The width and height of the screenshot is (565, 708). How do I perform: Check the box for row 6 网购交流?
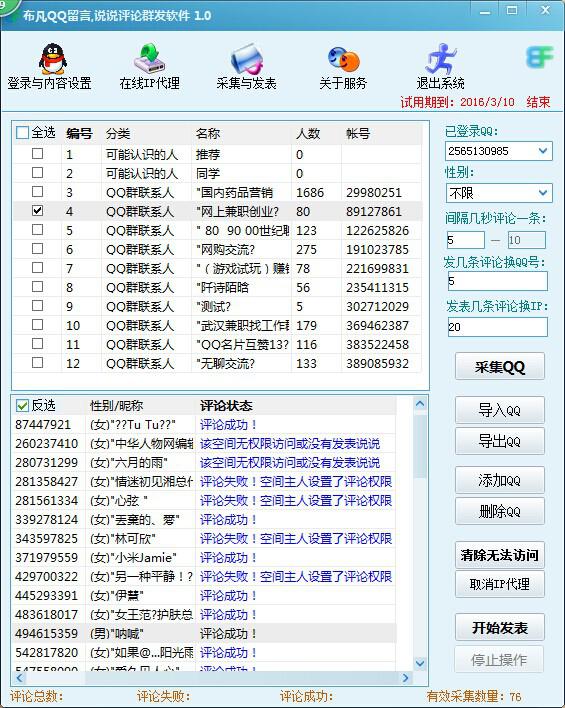(37, 249)
